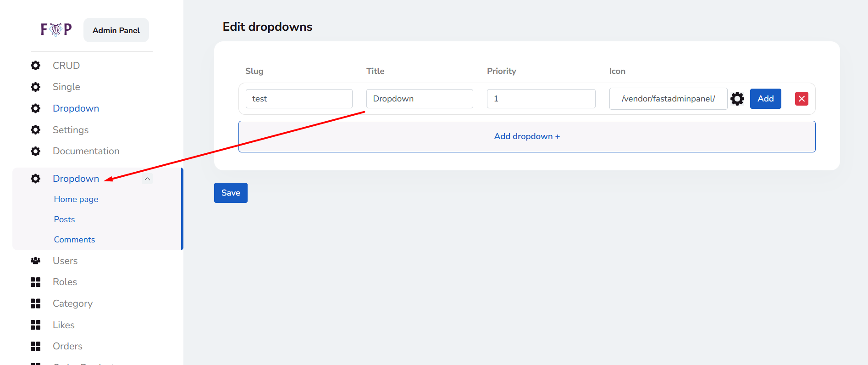868x365 pixels.
Task: Open the Posts submenu item
Action: [64, 219]
